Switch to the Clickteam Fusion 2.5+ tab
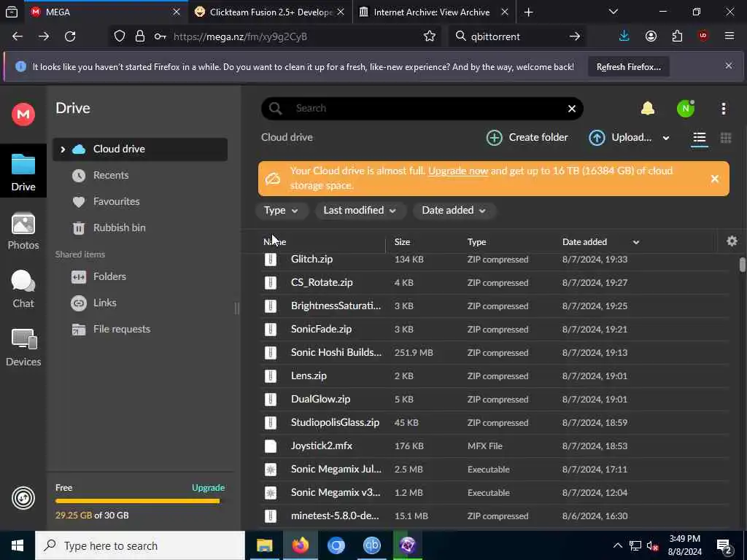Viewport: 747px width, 560px height. 270,12
